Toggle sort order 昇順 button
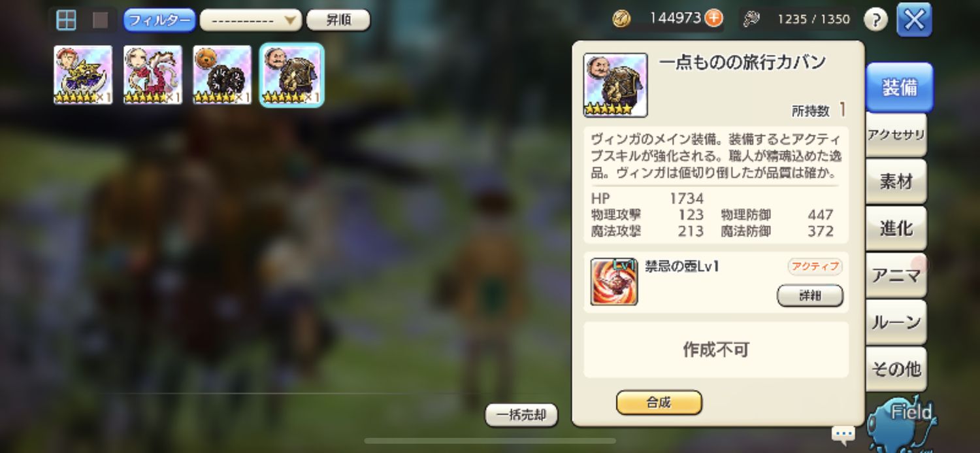 pos(338,20)
